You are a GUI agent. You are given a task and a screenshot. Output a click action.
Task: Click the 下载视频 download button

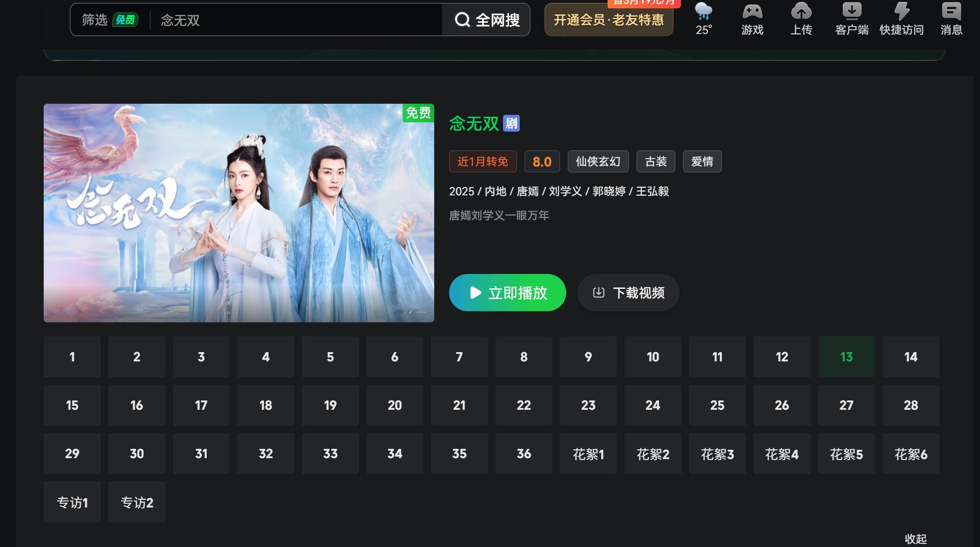[x=629, y=293]
